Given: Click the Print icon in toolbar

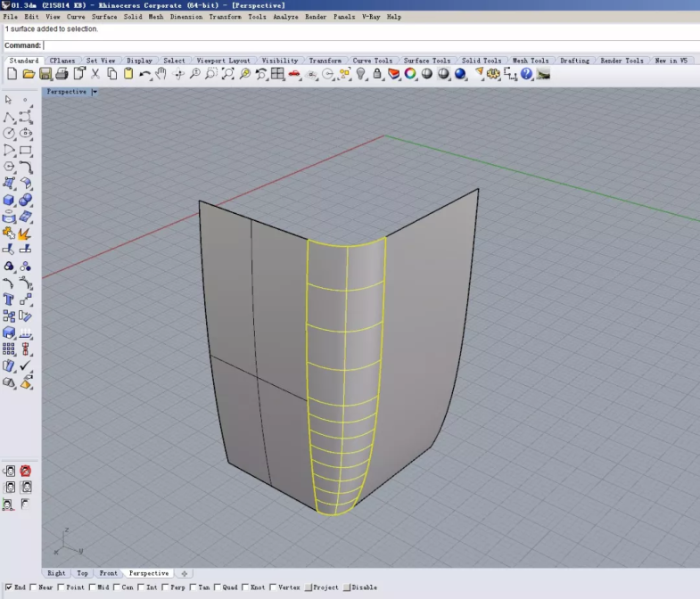Looking at the screenshot, I should click(x=62, y=74).
